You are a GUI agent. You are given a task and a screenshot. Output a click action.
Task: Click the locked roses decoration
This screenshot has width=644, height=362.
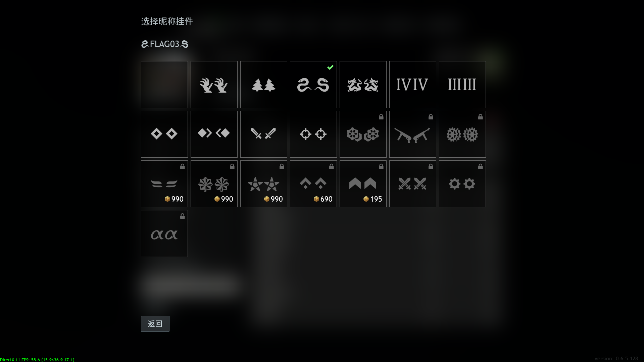click(363, 134)
